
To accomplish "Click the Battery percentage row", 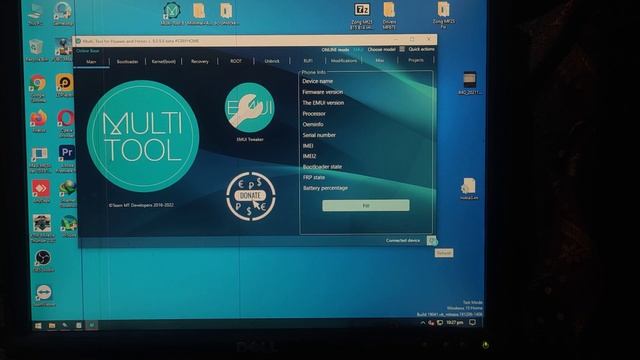I will point(325,188).
